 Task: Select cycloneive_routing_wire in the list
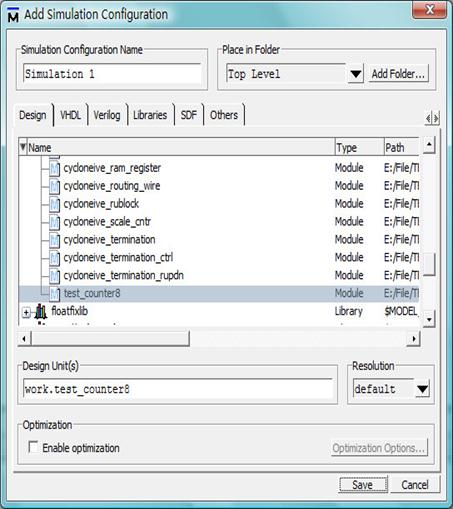[x=112, y=186]
